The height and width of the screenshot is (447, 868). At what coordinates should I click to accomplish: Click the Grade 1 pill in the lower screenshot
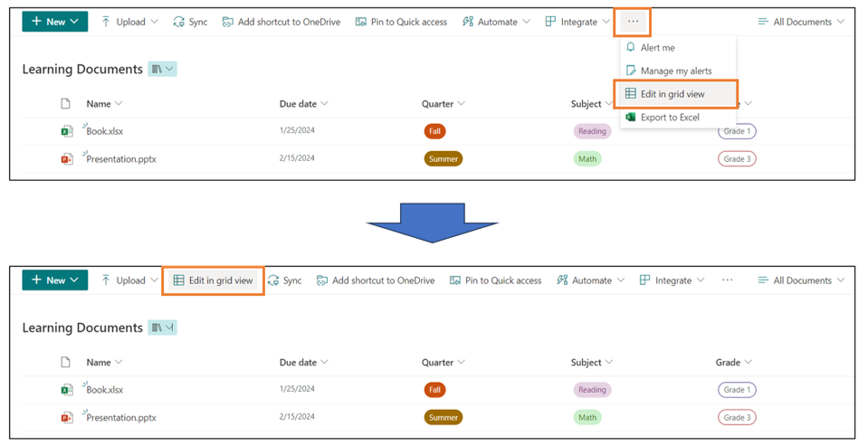point(737,389)
